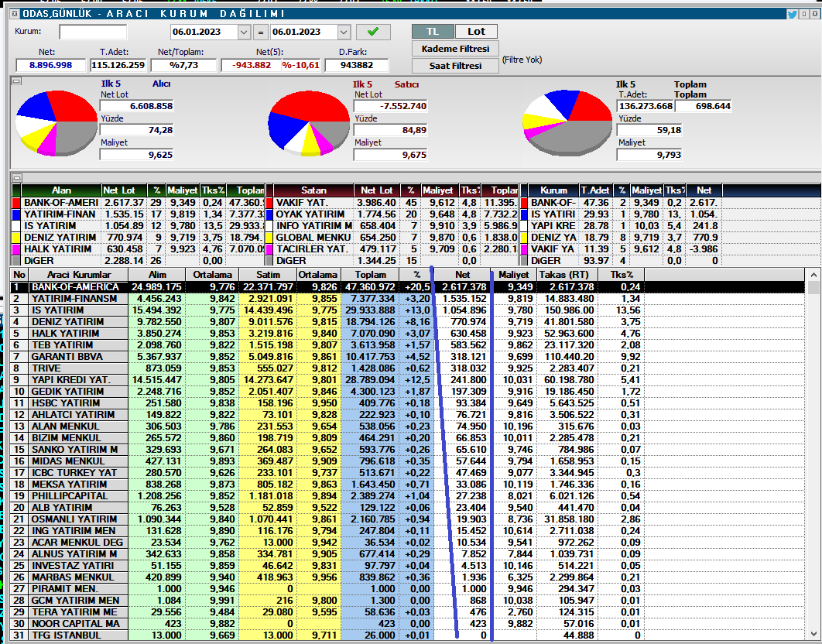Select the ALNUS YATIRIM M row
The height and width of the screenshot is (644, 822).
[x=407, y=553]
